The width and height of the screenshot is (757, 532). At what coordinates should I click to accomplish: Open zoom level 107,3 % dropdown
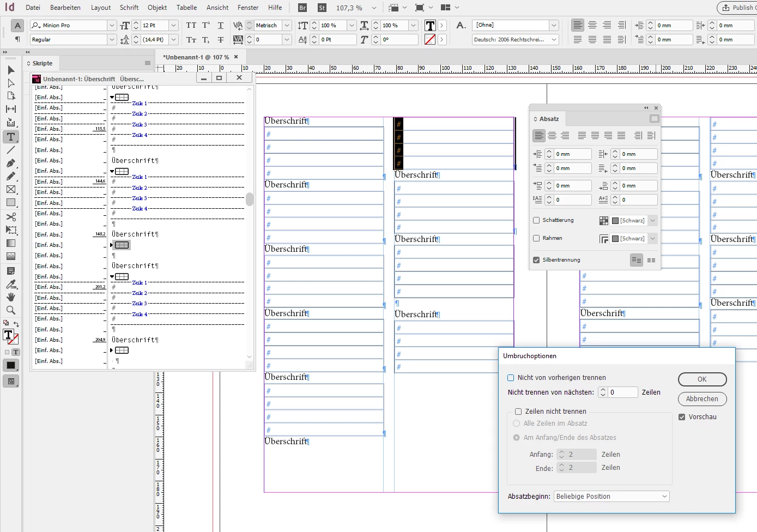pos(374,8)
